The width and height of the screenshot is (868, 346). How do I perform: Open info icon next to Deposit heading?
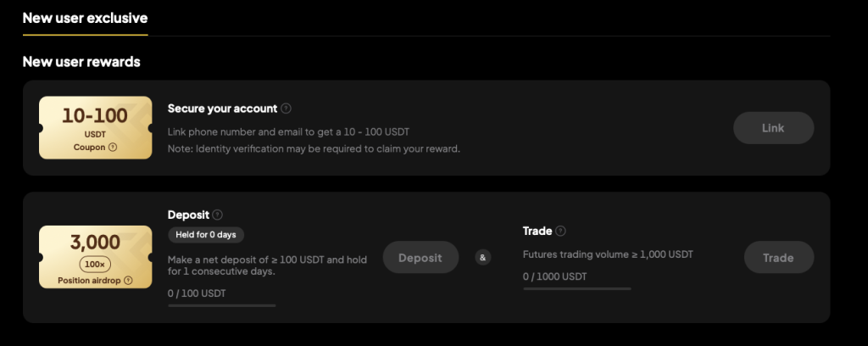tap(218, 215)
